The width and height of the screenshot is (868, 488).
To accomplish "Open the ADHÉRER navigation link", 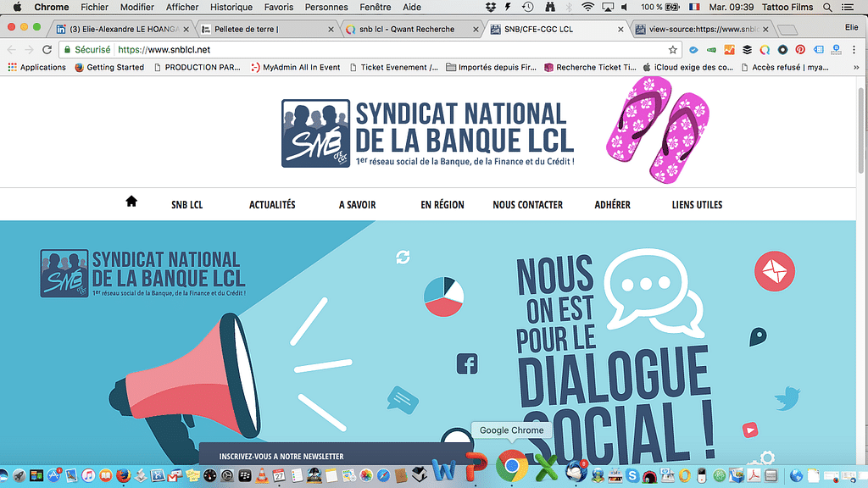I will pos(612,205).
